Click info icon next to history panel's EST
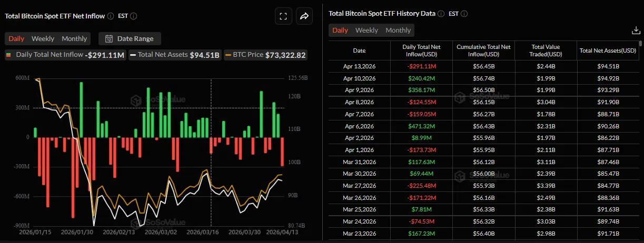This screenshot has height=243, width=644. pos(464,14)
